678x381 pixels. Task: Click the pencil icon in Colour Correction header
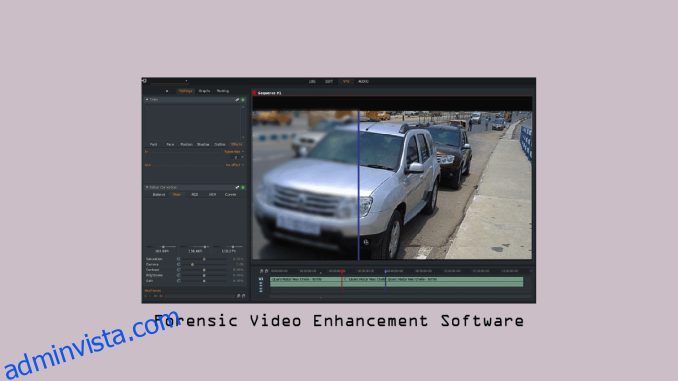point(237,188)
